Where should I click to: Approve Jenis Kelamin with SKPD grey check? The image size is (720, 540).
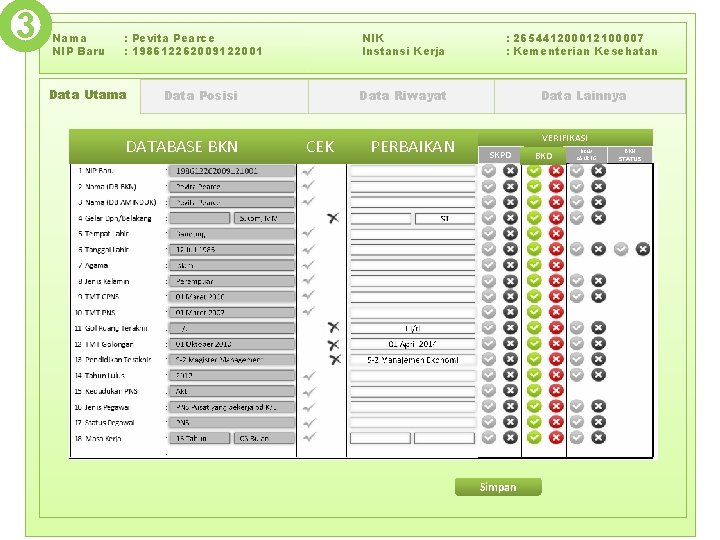point(489,281)
